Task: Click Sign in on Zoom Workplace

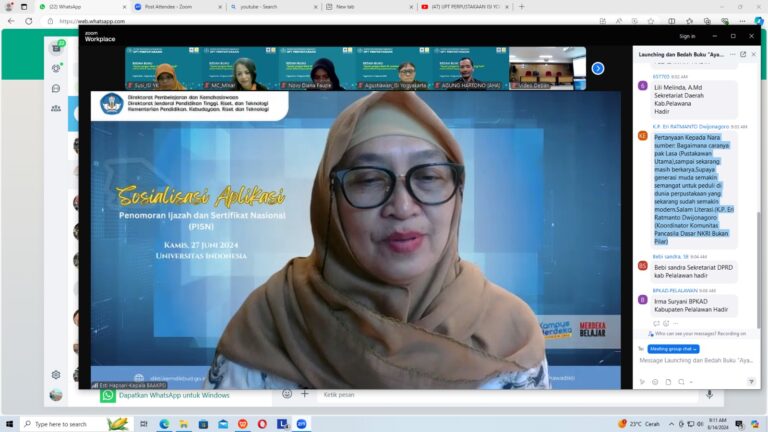Action: click(687, 36)
